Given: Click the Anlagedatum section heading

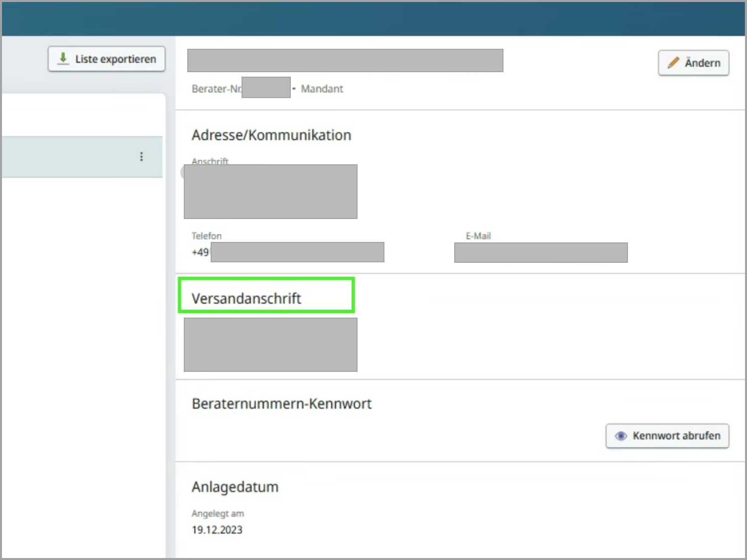Looking at the screenshot, I should click(x=235, y=487).
